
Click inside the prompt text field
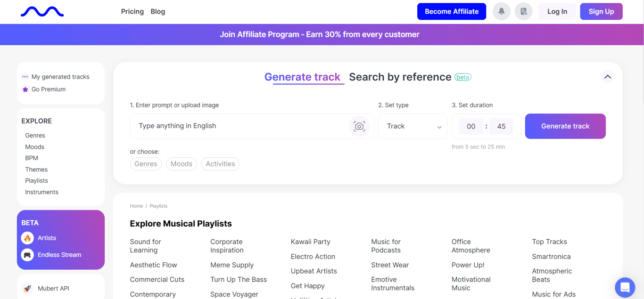click(236, 126)
